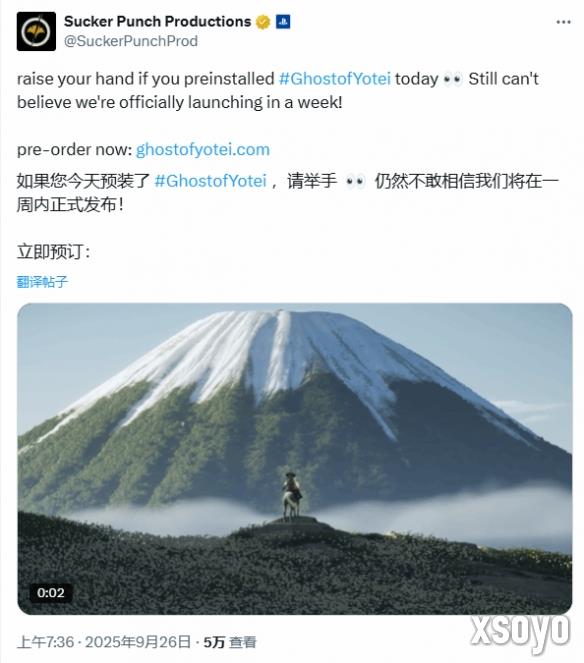This screenshot has width=584, height=663.
Task: Play the Mount Yotei video
Action: pos(294,458)
